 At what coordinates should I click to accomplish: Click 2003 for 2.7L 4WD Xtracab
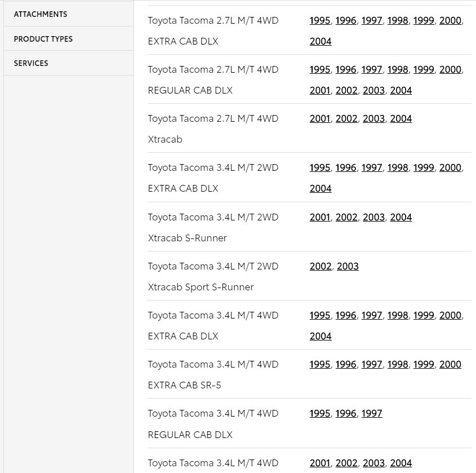pos(373,118)
